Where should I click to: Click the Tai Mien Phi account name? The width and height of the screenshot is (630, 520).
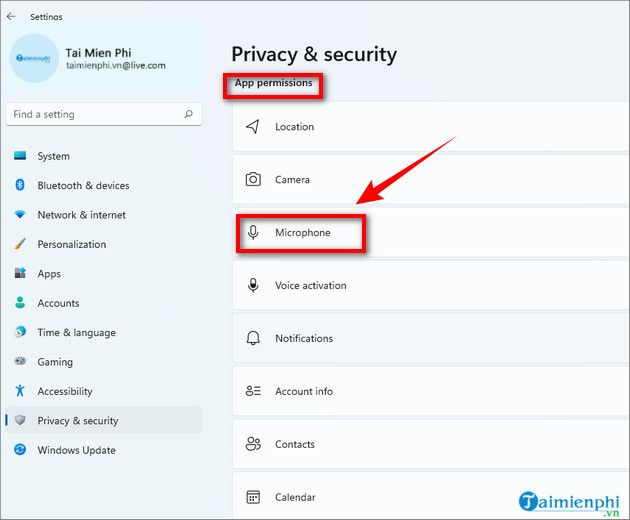click(98, 53)
